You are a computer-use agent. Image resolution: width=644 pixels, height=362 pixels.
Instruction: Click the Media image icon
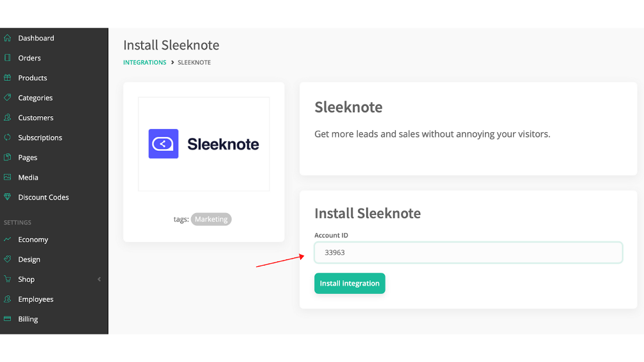[8, 177]
